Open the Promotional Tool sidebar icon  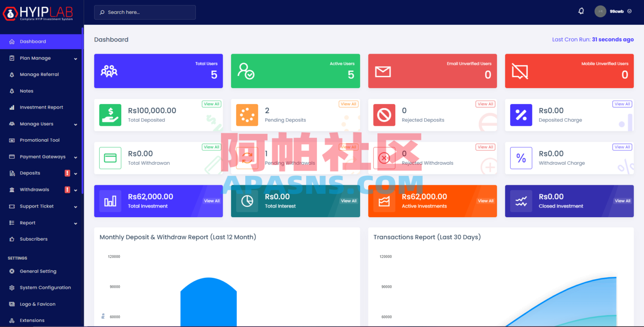(x=11, y=140)
